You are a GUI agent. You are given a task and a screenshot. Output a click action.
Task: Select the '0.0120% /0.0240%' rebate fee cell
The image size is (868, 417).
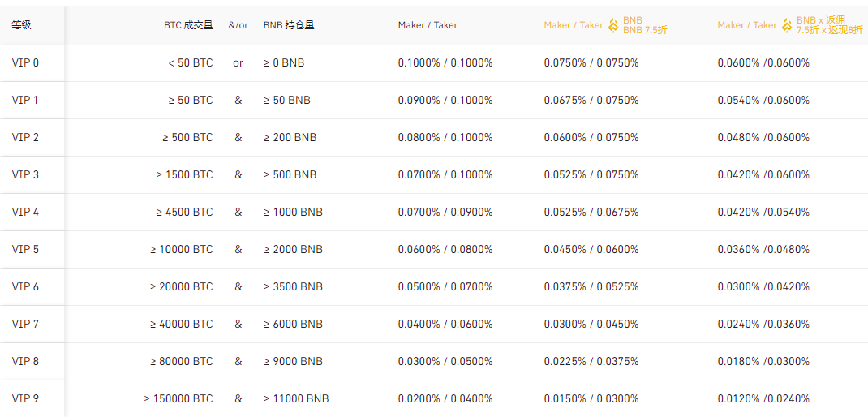(763, 398)
